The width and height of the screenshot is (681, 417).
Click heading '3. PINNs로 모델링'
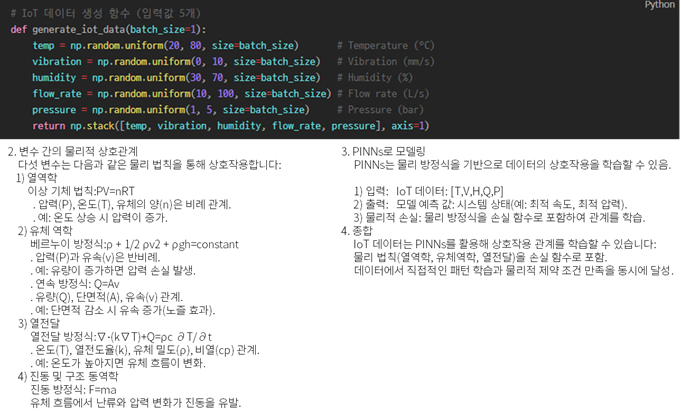(383, 152)
